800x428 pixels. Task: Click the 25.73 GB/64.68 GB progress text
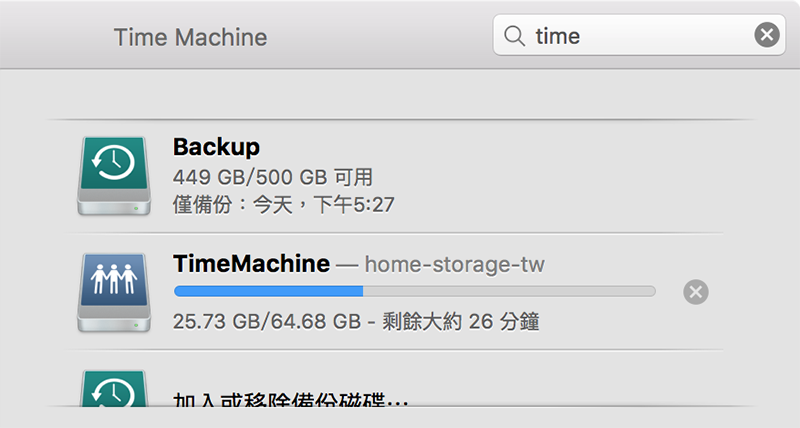pos(267,322)
